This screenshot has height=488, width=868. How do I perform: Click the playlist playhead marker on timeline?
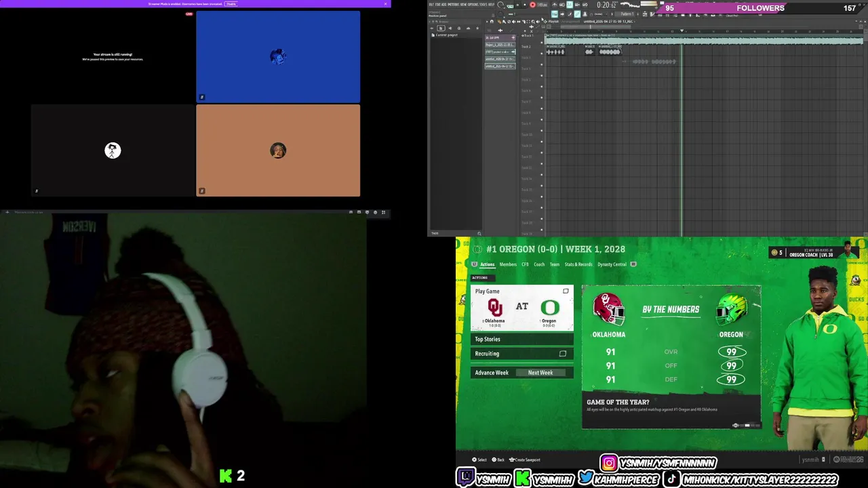(x=682, y=30)
